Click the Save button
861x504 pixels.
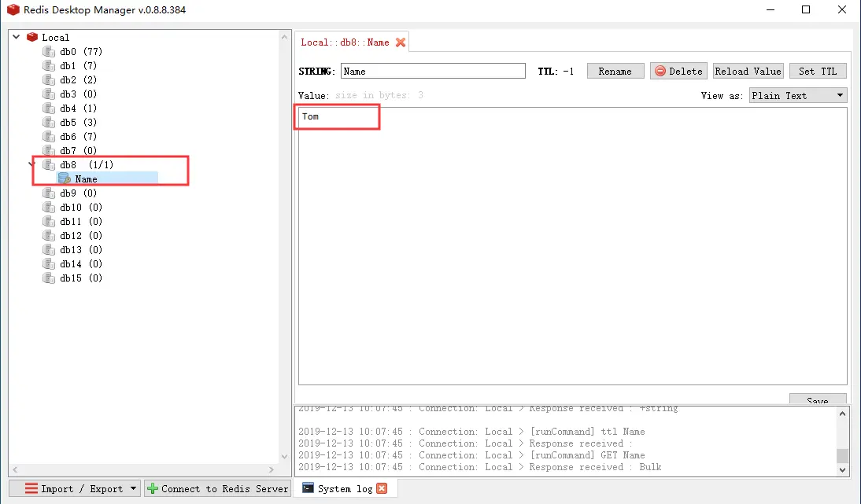pos(818,399)
